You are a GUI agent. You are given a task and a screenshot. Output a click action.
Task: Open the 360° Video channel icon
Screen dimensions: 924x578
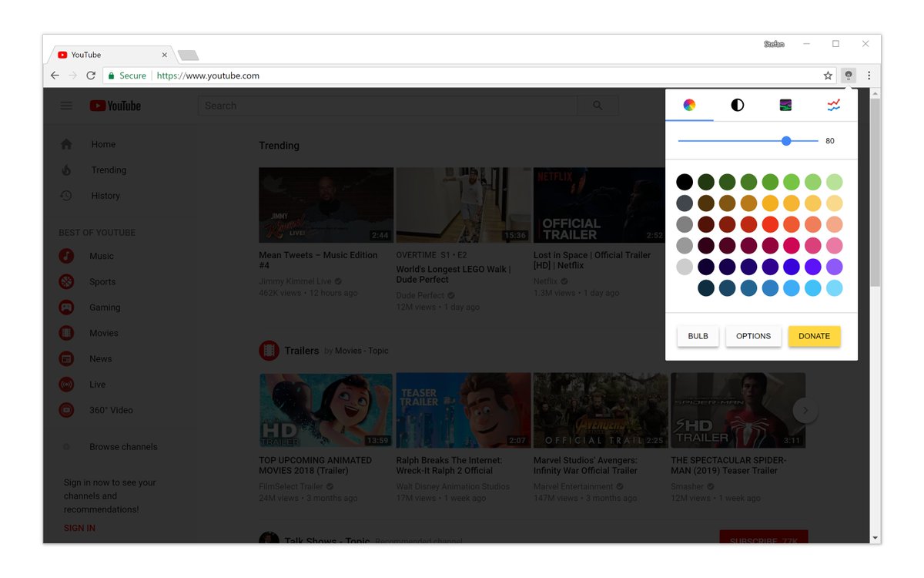click(x=67, y=410)
